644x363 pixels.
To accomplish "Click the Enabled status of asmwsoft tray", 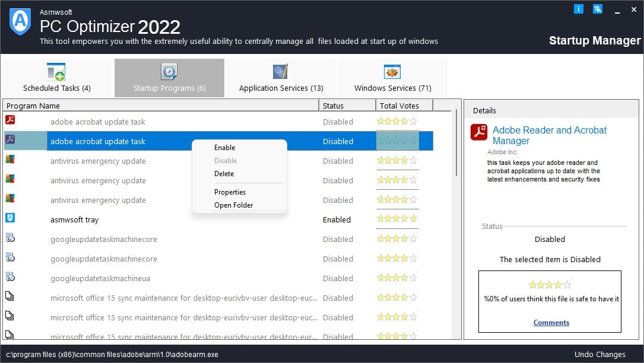I will click(x=337, y=219).
